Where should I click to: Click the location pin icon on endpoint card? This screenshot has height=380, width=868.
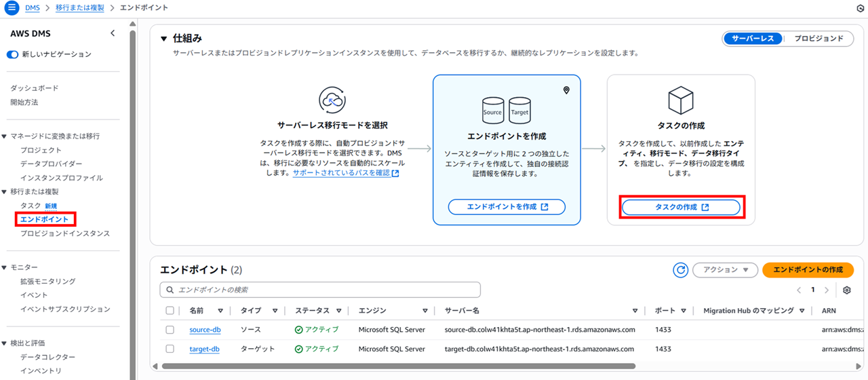(x=567, y=90)
